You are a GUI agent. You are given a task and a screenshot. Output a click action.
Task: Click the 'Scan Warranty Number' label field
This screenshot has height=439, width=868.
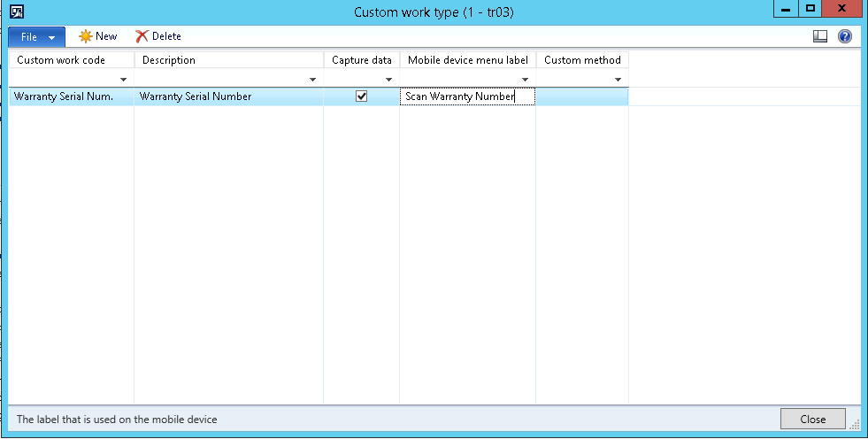tap(468, 96)
